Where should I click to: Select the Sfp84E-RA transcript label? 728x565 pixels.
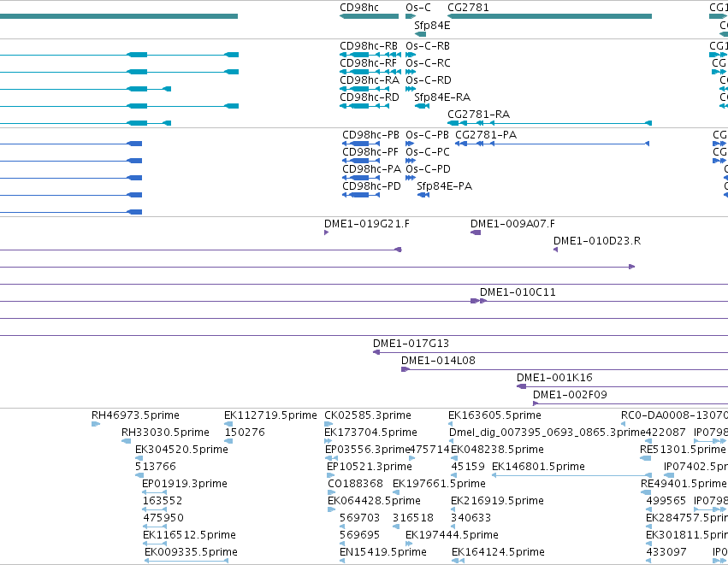point(442,97)
